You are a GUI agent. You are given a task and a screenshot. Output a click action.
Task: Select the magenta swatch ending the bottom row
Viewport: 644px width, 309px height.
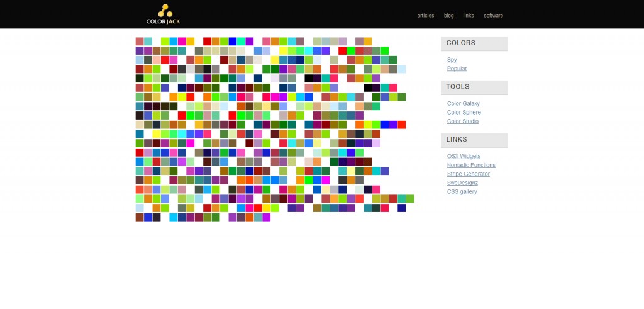coord(267,218)
